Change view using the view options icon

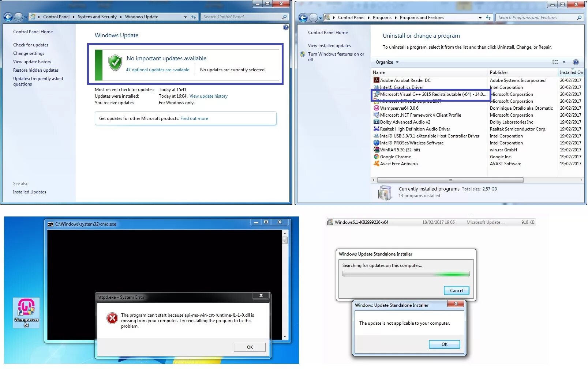[x=555, y=62]
